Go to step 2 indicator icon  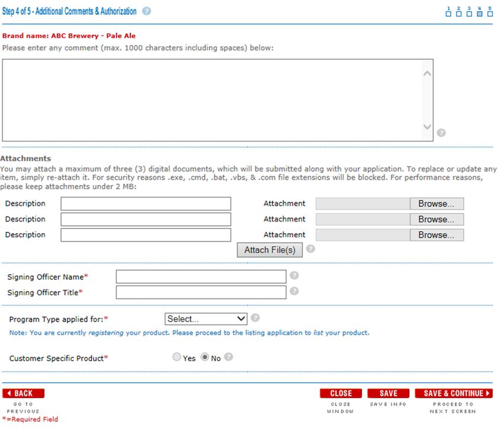coord(459,12)
